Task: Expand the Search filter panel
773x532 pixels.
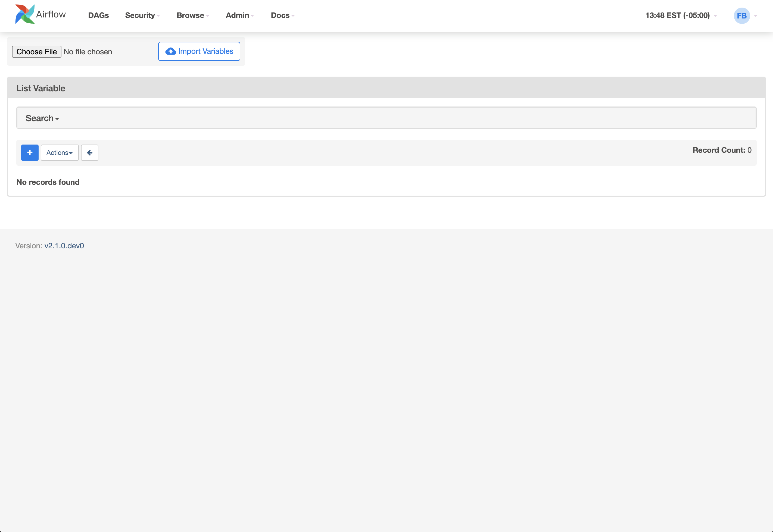Action: click(x=42, y=118)
